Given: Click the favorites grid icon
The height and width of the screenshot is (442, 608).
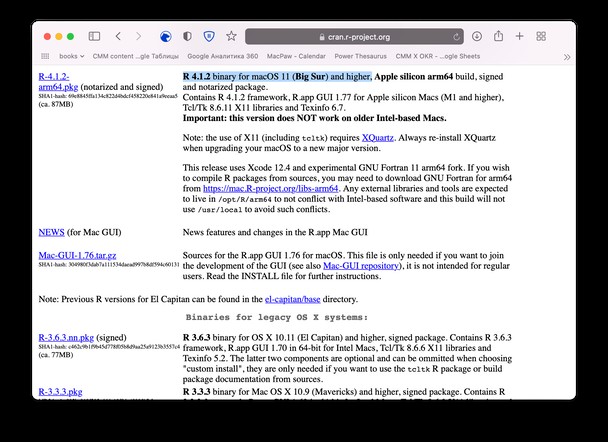Looking at the screenshot, I should tap(45, 56).
